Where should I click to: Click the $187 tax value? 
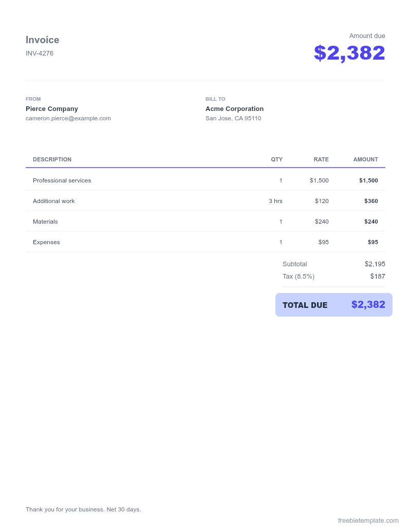tap(378, 277)
